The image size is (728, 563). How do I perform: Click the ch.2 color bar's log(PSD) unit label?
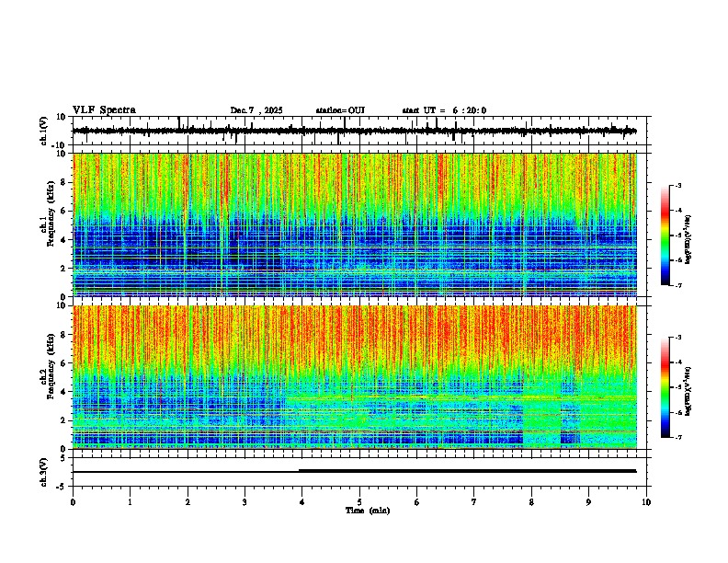pos(688,392)
